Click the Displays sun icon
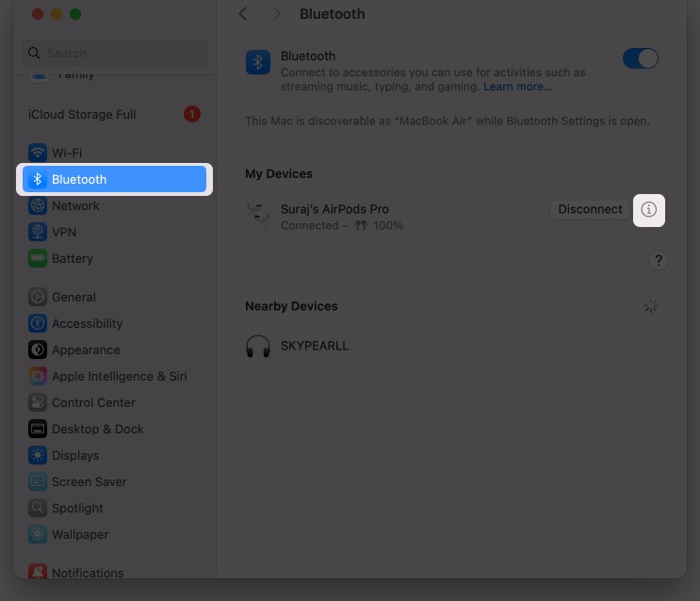700x601 pixels. click(x=38, y=455)
